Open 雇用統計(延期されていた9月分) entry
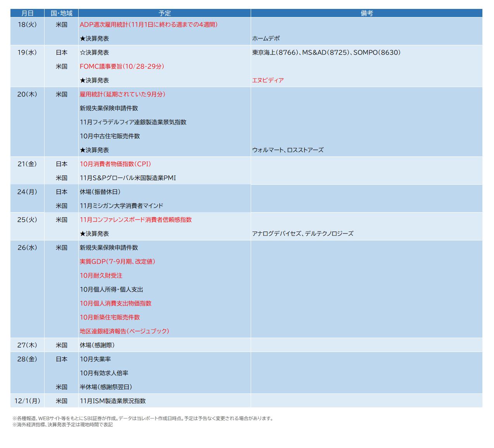494x448 pixels. pos(122,94)
